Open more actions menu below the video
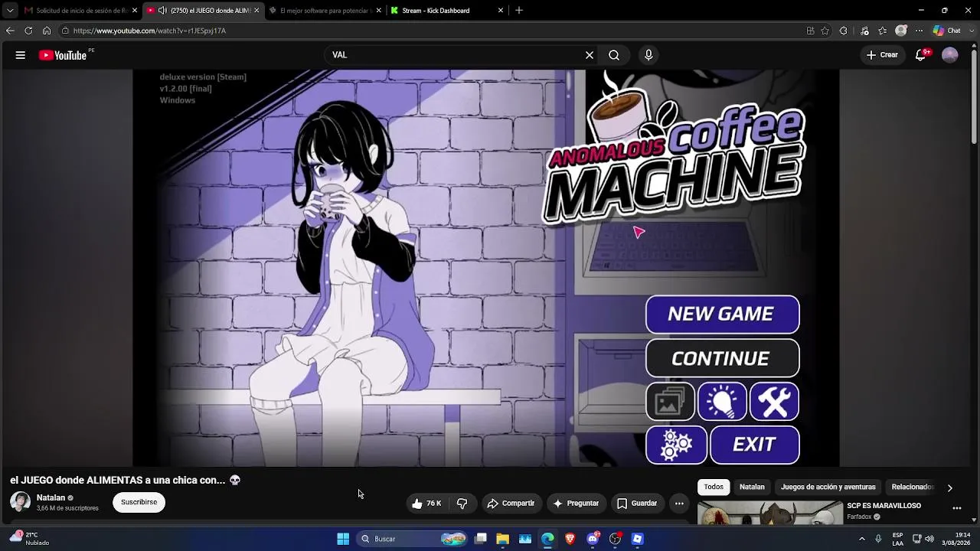Viewport: 980px width, 551px height. [x=679, y=504]
